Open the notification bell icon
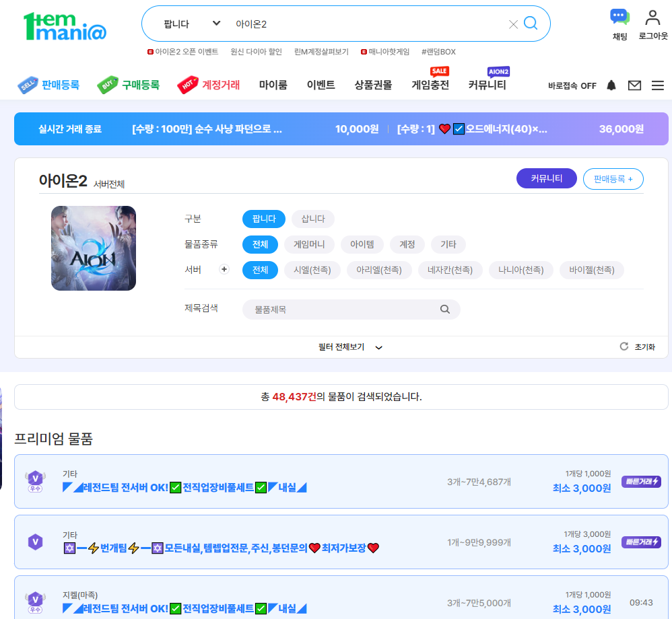 (x=611, y=85)
